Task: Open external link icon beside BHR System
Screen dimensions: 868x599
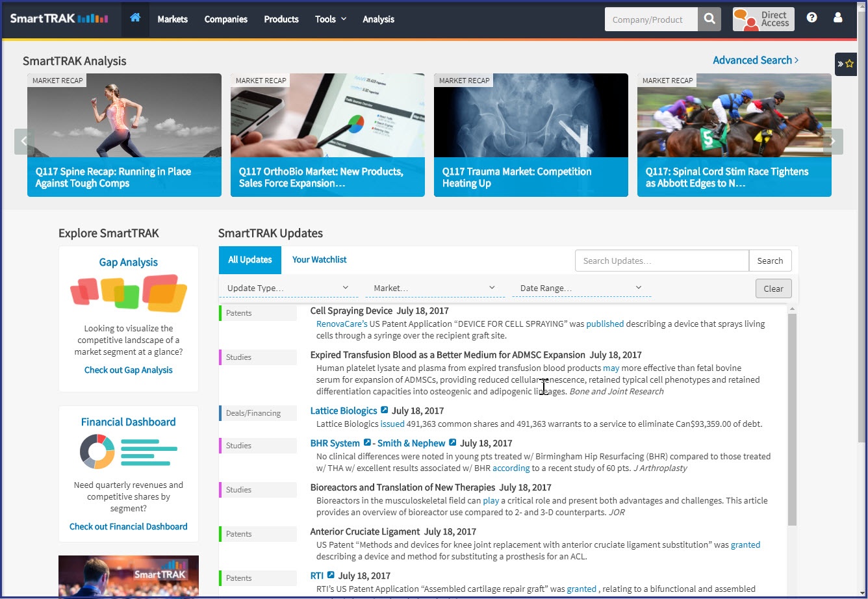Action: [x=367, y=442]
